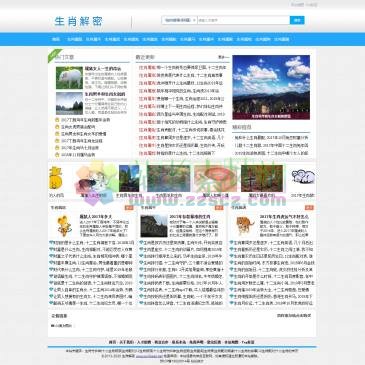The image size is (365, 365).
Task: Open article title beside the tiger illustration
Action: pos(284,217)
